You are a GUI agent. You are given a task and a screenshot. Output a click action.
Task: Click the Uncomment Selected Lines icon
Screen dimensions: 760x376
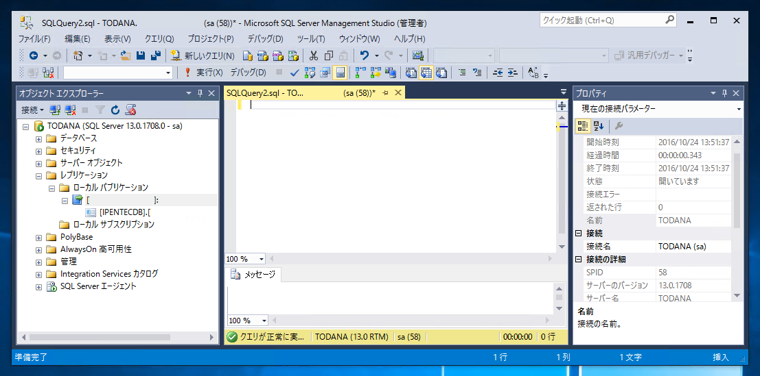(477, 73)
